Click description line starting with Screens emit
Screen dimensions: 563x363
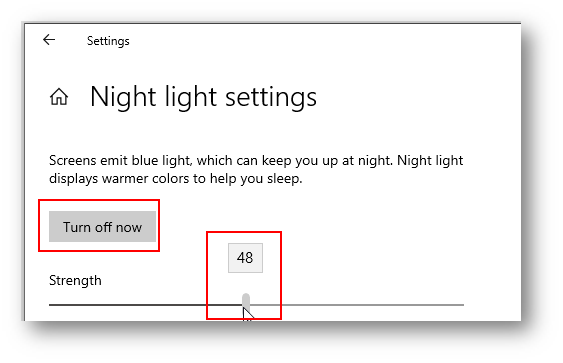tap(256, 160)
